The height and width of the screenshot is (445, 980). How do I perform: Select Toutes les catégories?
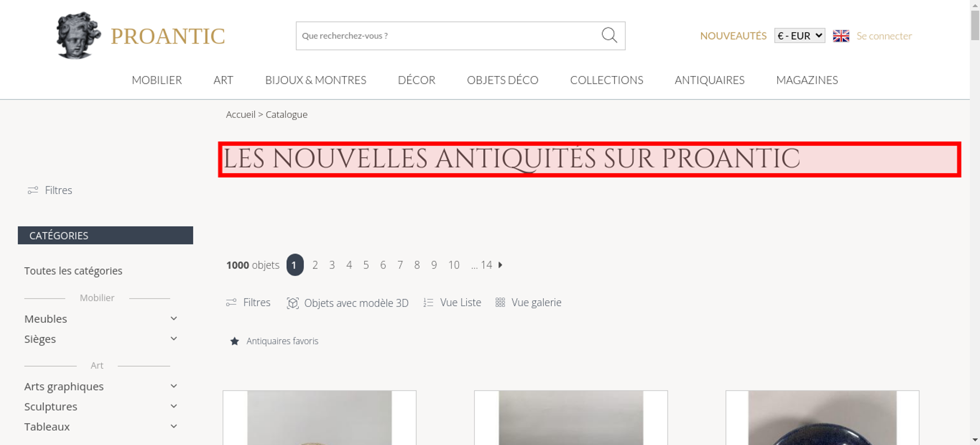73,271
